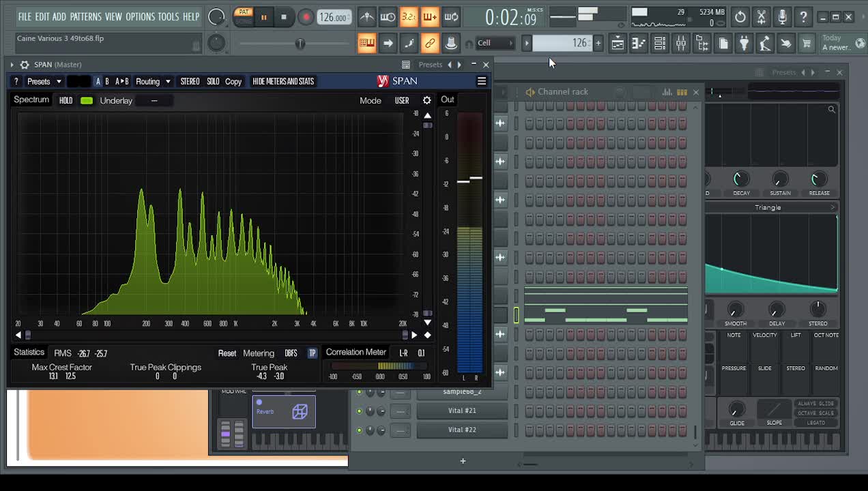Open the SPAN plugin options gear
The image size is (868, 491).
click(25, 65)
